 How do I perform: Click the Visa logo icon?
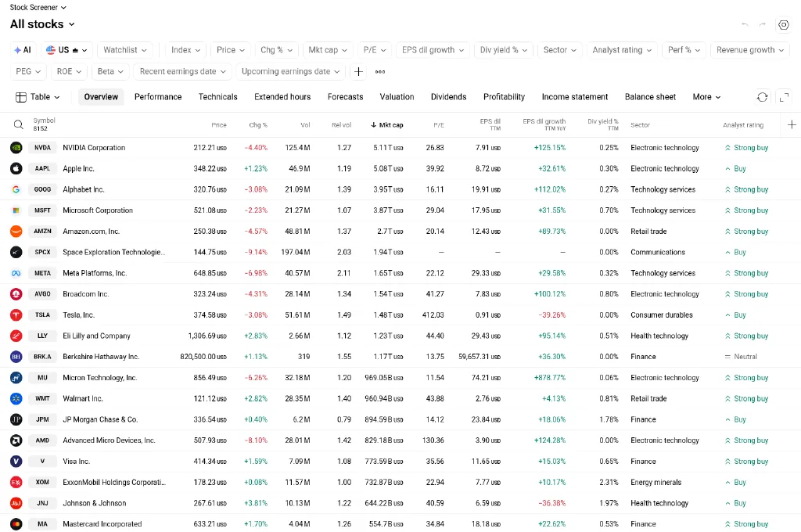pyautogui.click(x=16, y=462)
